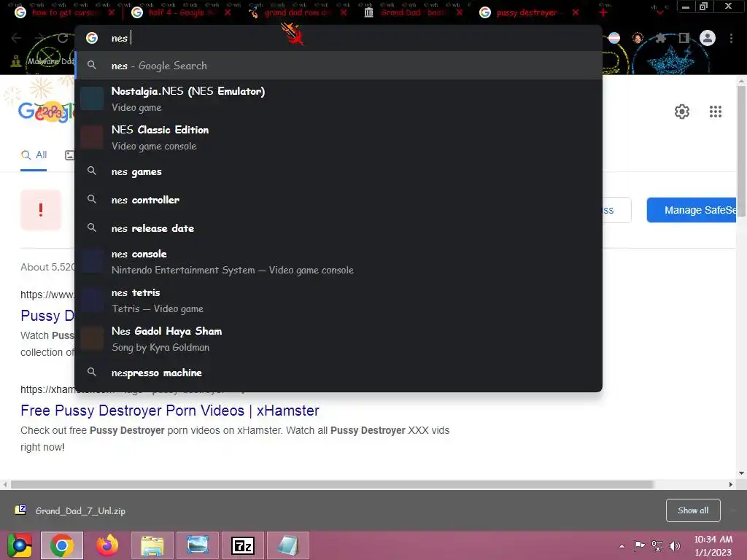This screenshot has height=560, width=747.
Task: Click the forward navigation arrow
Action: (x=39, y=38)
